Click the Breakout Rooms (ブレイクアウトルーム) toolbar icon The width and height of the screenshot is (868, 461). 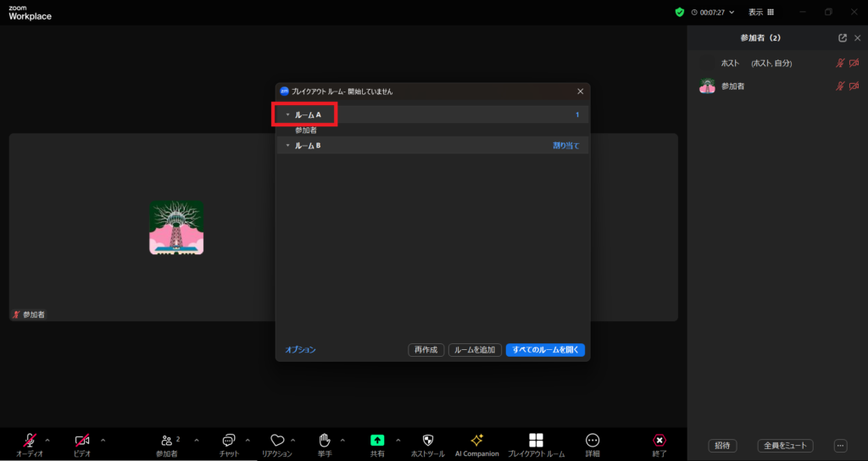(536, 440)
